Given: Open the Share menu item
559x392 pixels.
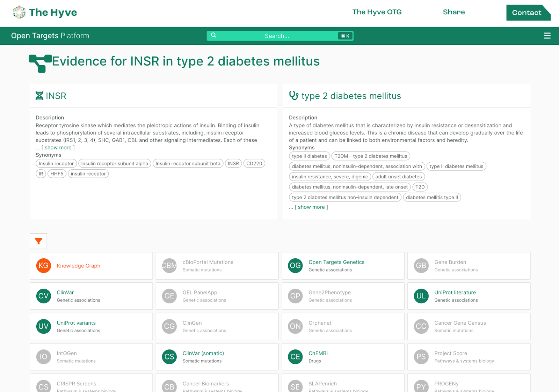Looking at the screenshot, I should (454, 12).
